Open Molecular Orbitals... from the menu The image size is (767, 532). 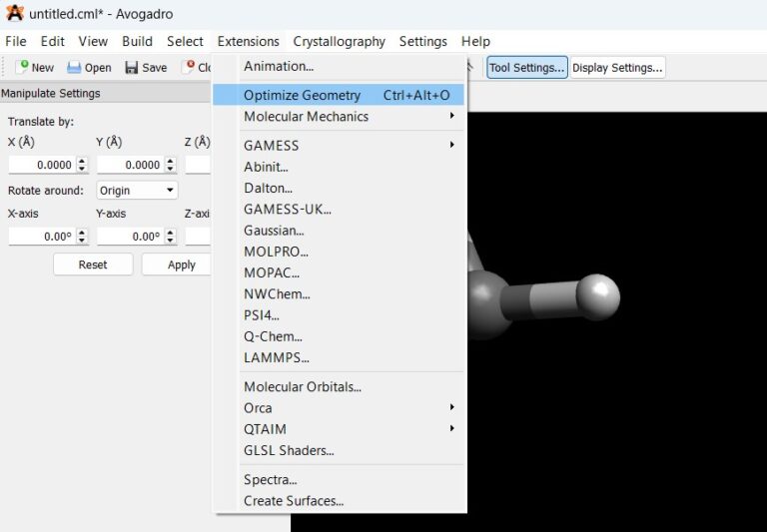[x=339, y=387]
